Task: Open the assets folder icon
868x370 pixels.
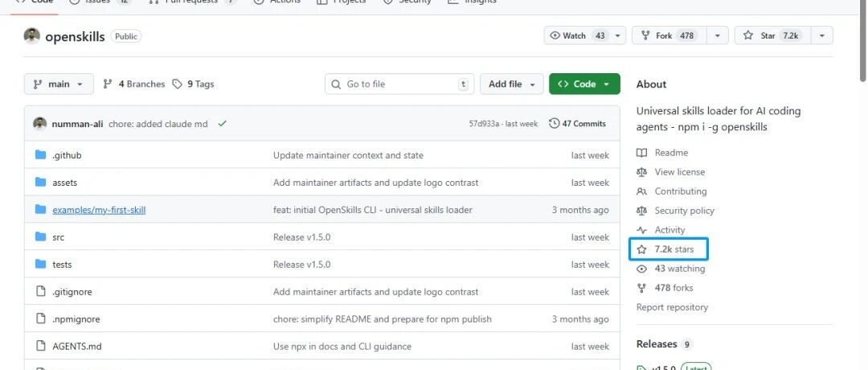Action: [x=40, y=183]
